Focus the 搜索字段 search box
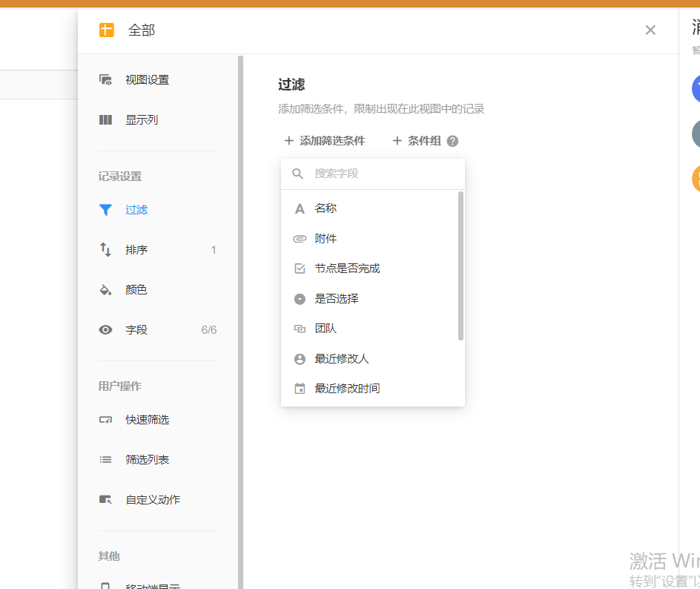This screenshot has height=589, width=700. coord(382,174)
